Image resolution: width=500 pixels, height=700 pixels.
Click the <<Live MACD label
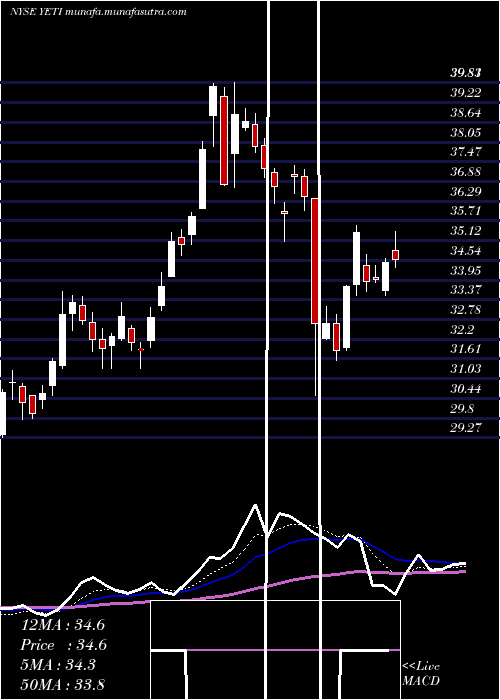(421, 674)
